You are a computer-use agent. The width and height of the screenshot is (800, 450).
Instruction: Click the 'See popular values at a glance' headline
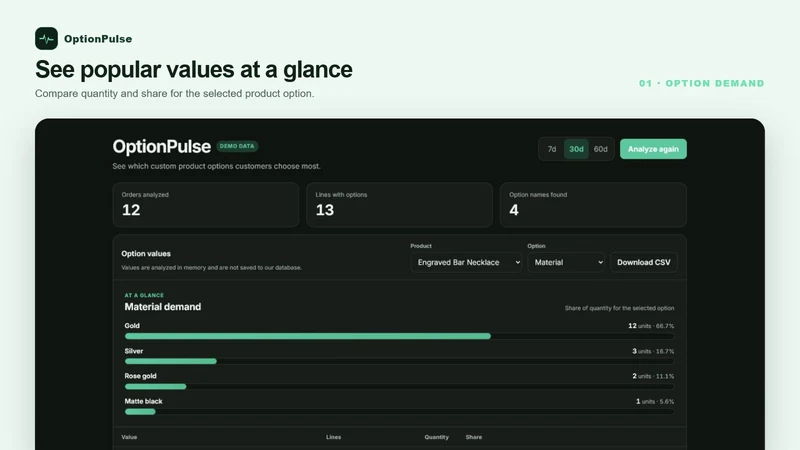[194, 69]
